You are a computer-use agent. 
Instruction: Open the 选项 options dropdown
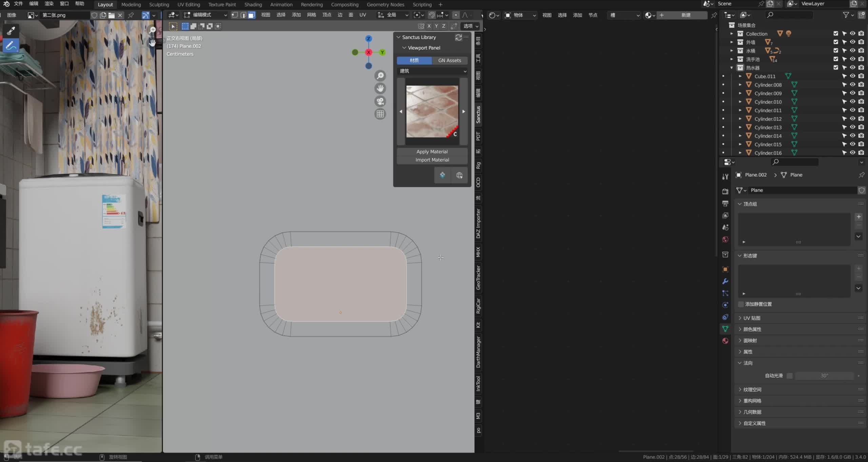point(471,26)
